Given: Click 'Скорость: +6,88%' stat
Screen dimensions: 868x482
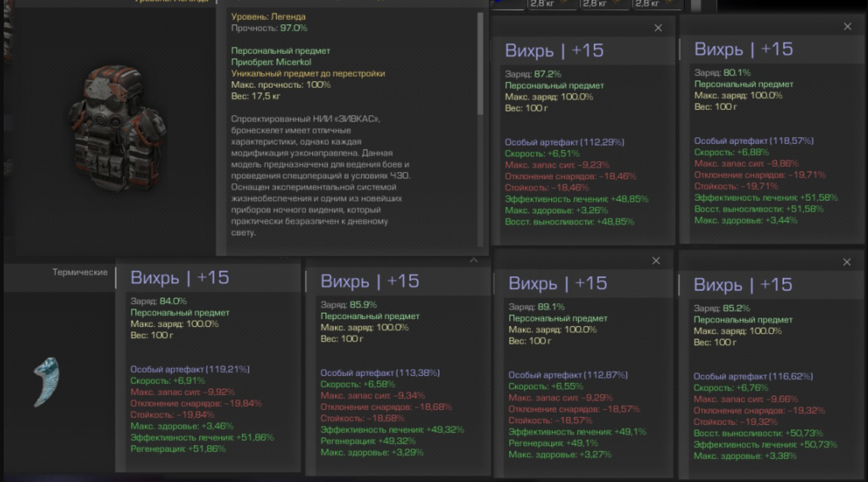Looking at the screenshot, I should pos(731,152).
